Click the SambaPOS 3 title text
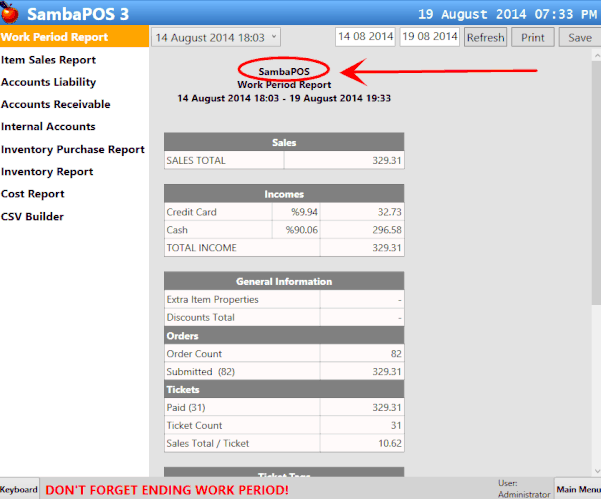The image size is (601, 499). [x=78, y=14]
